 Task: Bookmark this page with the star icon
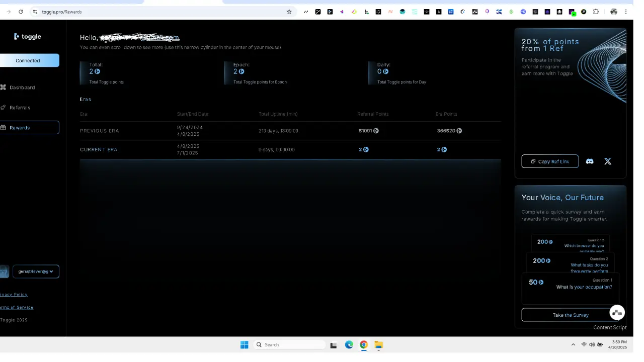(289, 12)
